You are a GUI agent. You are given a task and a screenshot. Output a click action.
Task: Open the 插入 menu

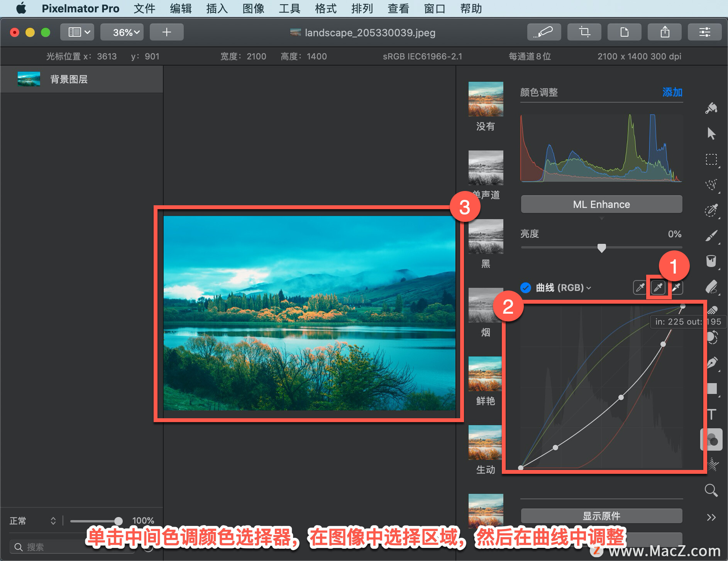(x=217, y=8)
